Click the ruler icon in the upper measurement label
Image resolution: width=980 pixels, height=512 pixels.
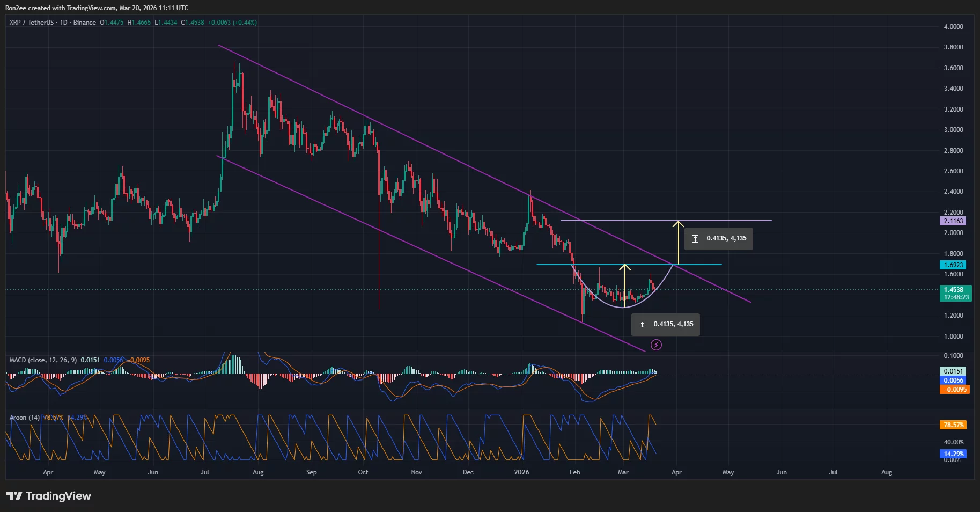point(695,238)
